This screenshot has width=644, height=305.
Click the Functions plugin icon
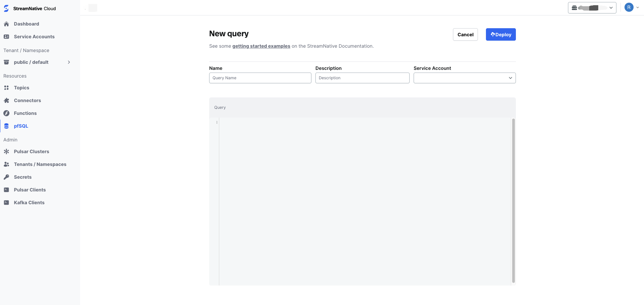[6, 113]
